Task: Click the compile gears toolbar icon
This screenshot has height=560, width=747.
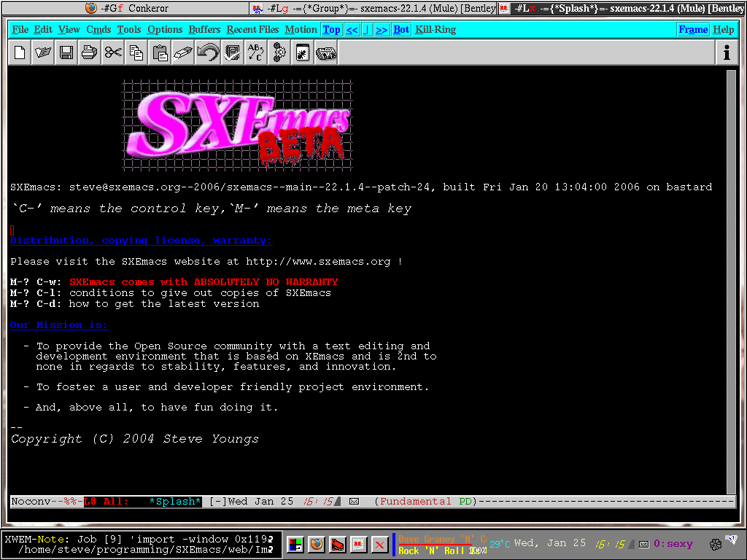Action: 279,52
